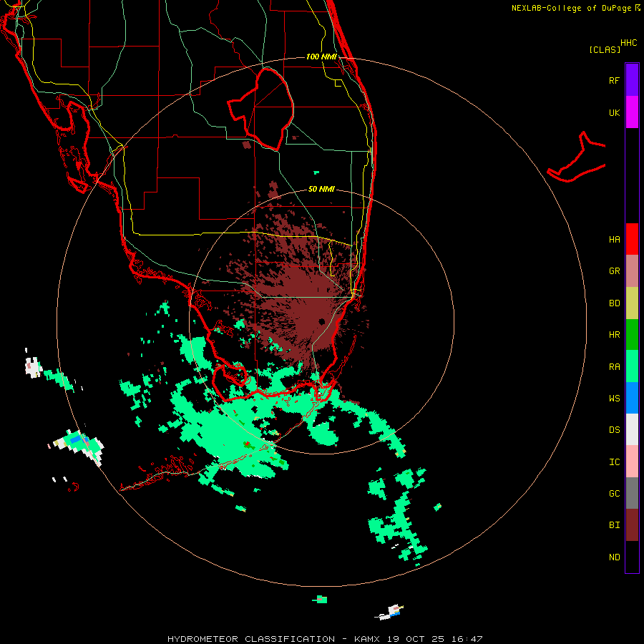
Task: Click the [CLAS] legend header
Action: pyautogui.click(x=605, y=49)
